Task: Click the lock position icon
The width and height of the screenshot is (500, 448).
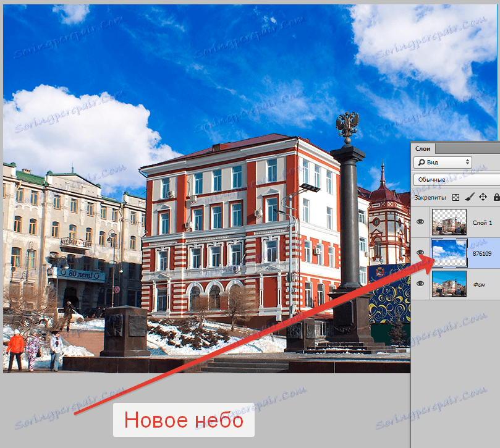Action: tap(483, 197)
